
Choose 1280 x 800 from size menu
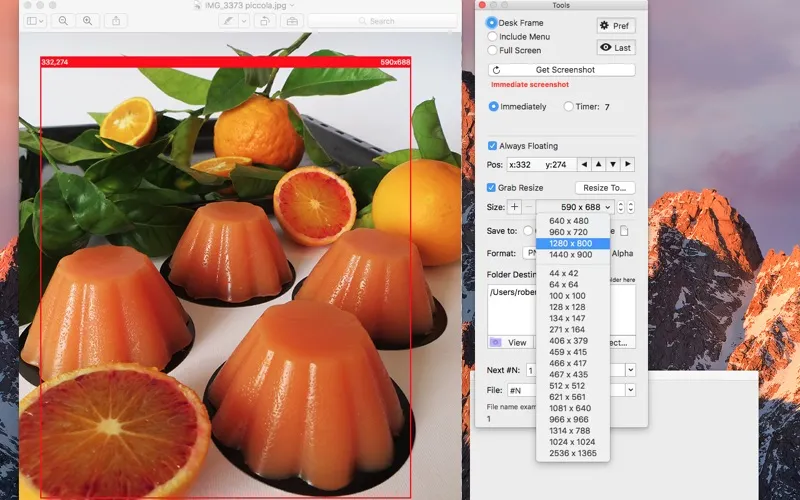pos(573,243)
